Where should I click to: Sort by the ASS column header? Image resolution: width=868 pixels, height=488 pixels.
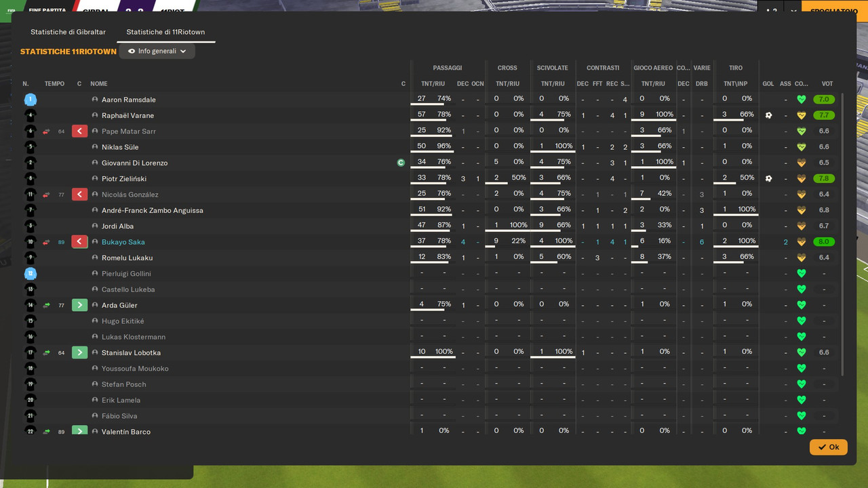click(785, 84)
